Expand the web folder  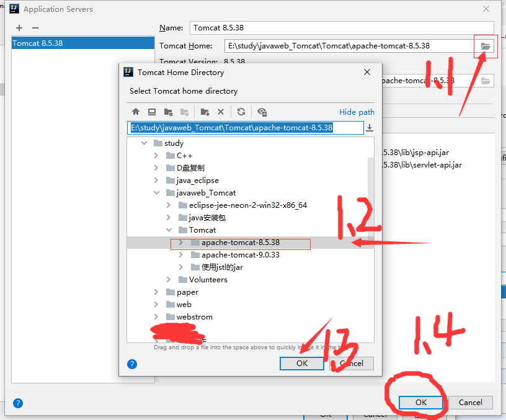click(x=156, y=305)
